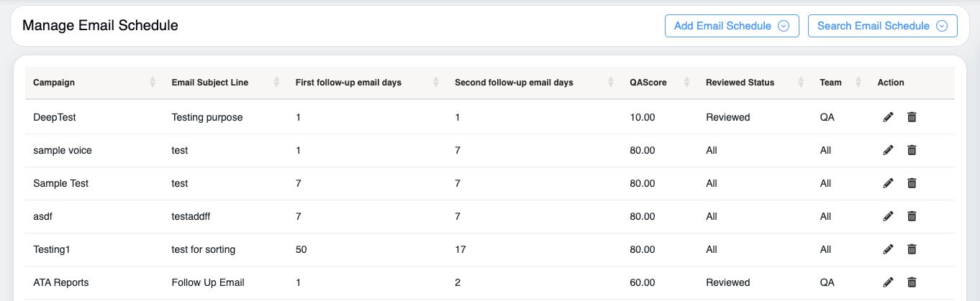Remove the Testing1 schedule entry
Screen dimensions: 980x301
912,249
